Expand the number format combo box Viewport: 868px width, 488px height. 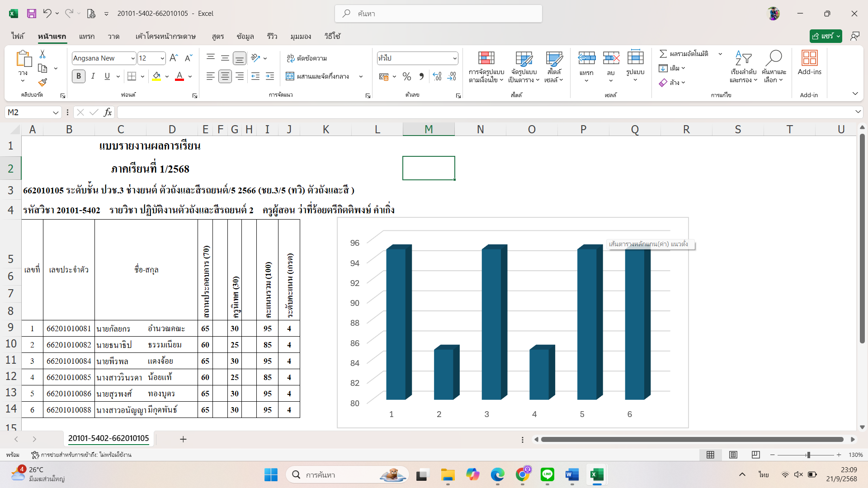tap(454, 58)
